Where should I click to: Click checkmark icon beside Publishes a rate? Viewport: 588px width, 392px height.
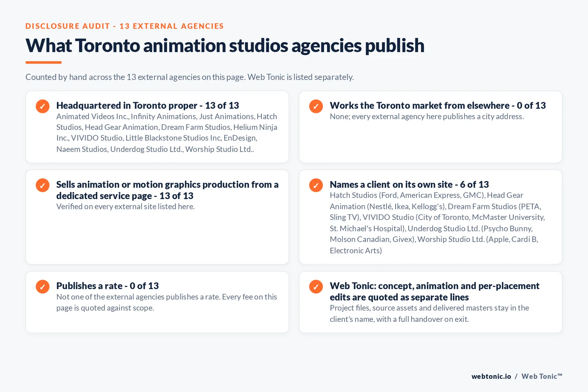43,287
